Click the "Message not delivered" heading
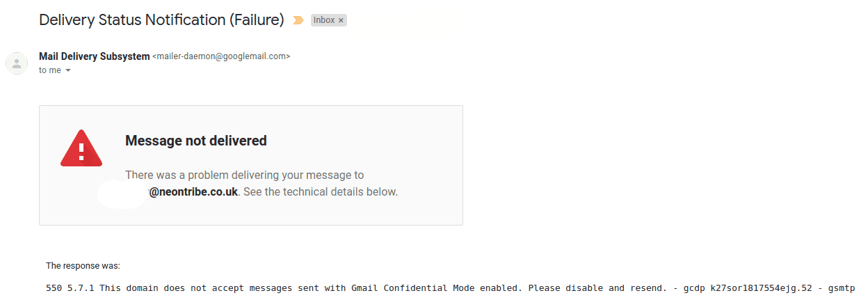The width and height of the screenshot is (868, 307). click(196, 141)
